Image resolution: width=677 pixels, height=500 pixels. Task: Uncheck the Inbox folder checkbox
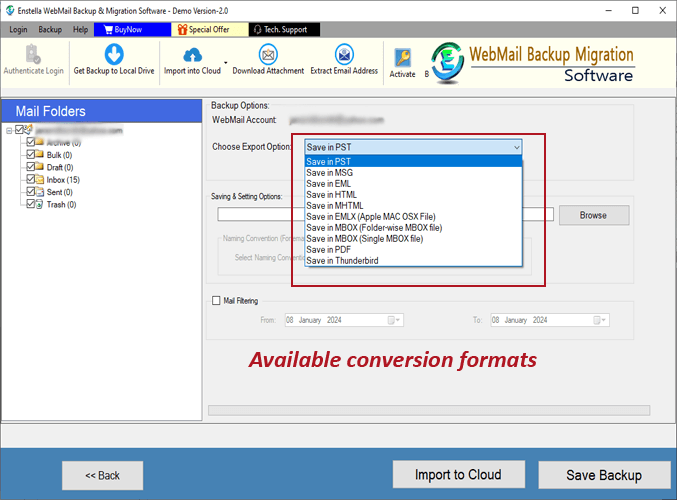click(31, 179)
